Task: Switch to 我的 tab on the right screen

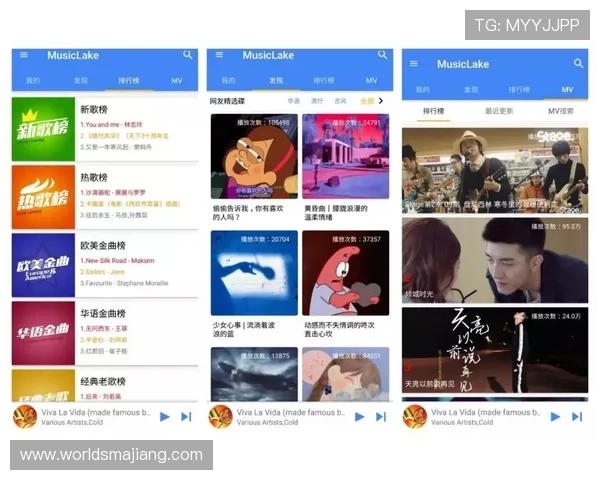Action: (x=423, y=90)
